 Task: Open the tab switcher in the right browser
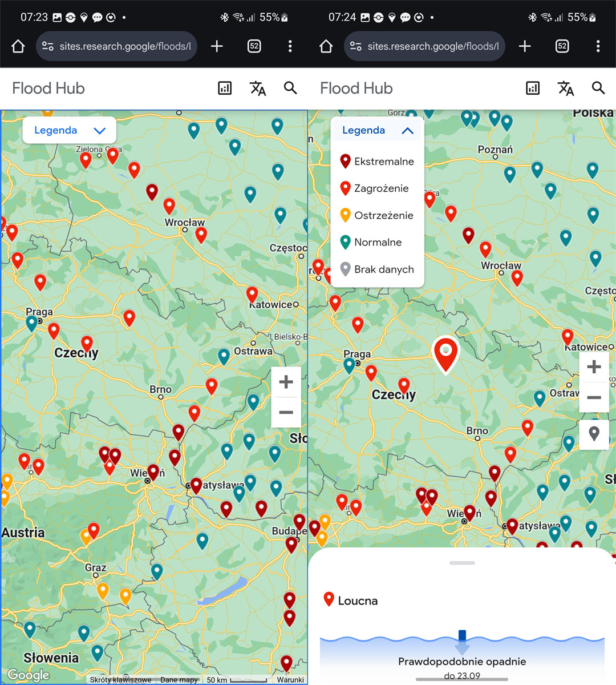[x=562, y=46]
